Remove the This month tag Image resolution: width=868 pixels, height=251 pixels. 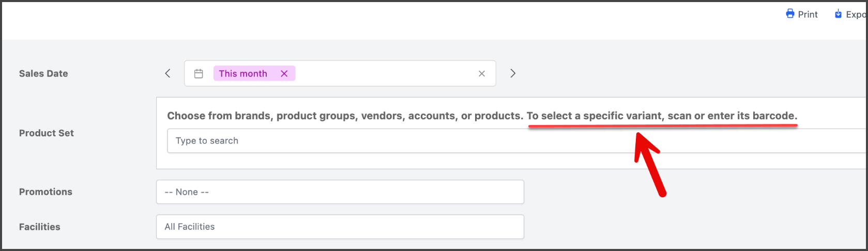tap(284, 73)
